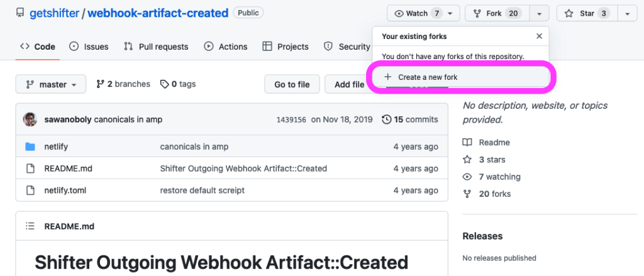Click the Code tab brackets icon
The image size is (644, 276).
[25, 47]
